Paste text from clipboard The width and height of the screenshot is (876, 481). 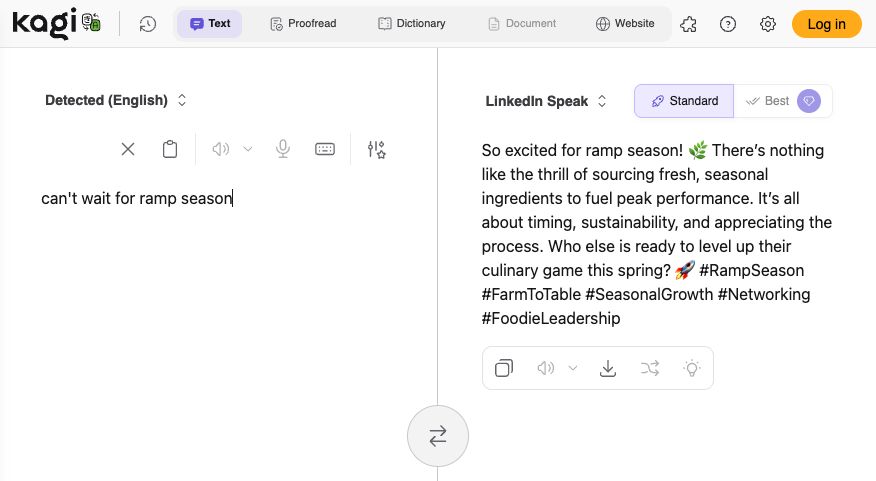click(x=170, y=149)
